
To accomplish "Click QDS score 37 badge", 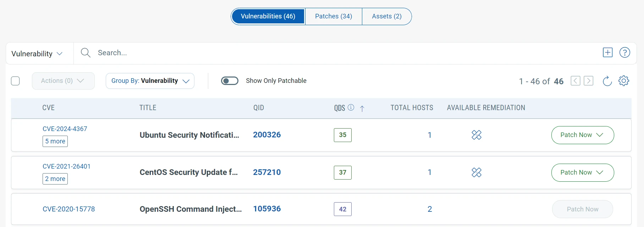I will click(343, 172).
